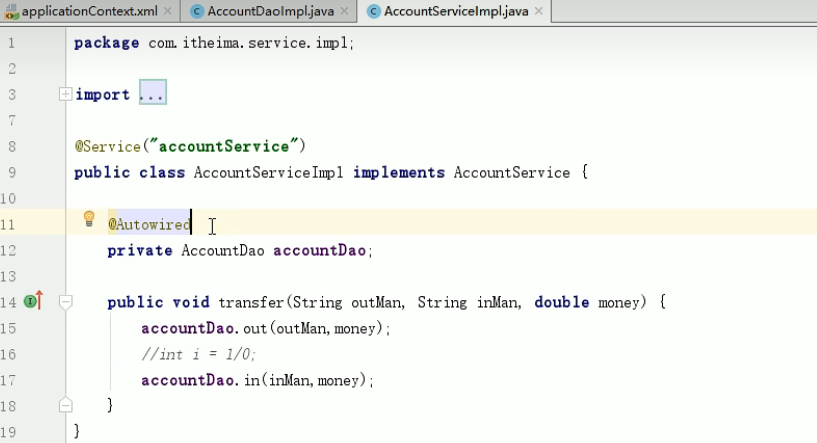Click the @Autowired annotation

pyautogui.click(x=150, y=225)
